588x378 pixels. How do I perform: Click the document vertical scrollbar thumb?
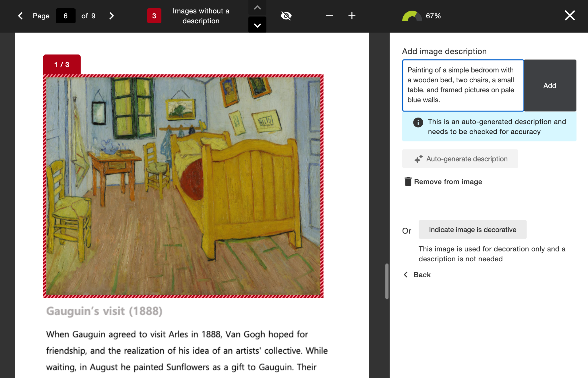tap(387, 281)
